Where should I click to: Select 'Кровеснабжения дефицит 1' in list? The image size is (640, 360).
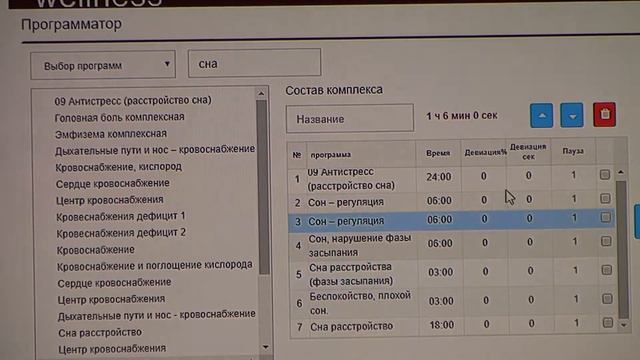tap(121, 216)
